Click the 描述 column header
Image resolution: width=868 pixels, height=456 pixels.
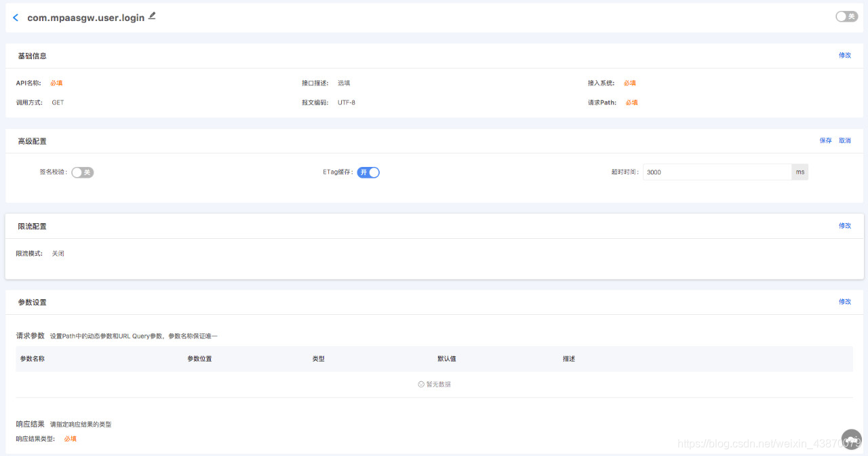tap(569, 359)
